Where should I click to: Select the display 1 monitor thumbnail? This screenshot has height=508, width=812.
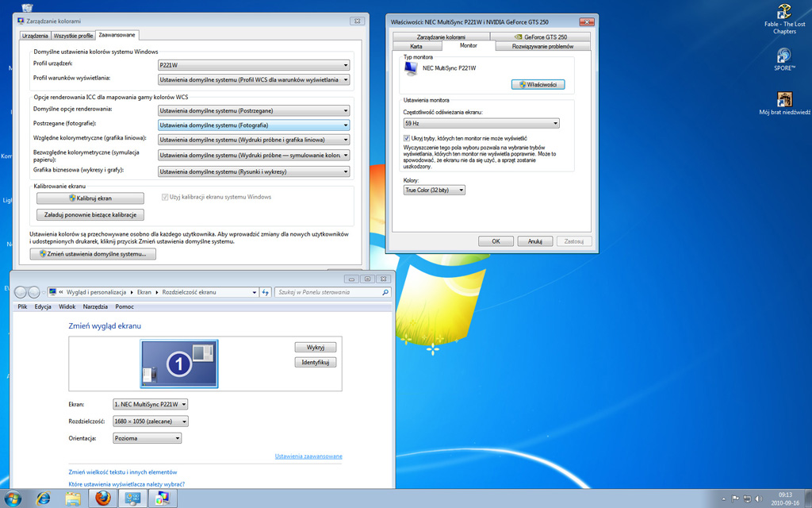179,364
